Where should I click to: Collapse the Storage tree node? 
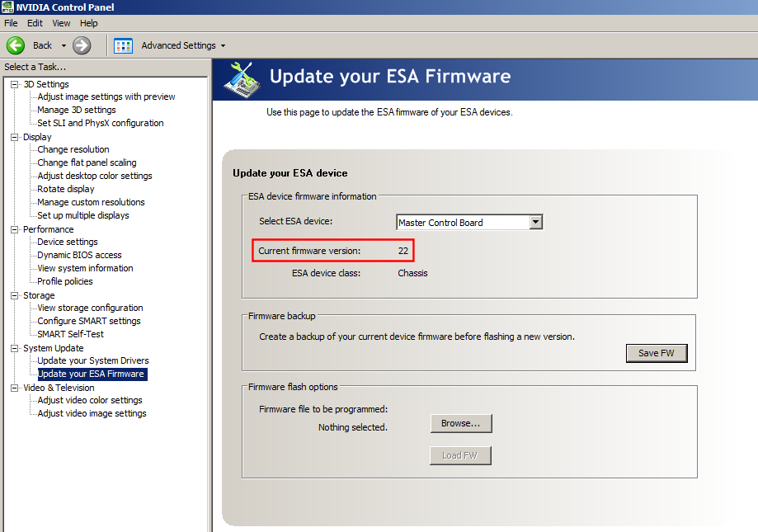pos(15,295)
